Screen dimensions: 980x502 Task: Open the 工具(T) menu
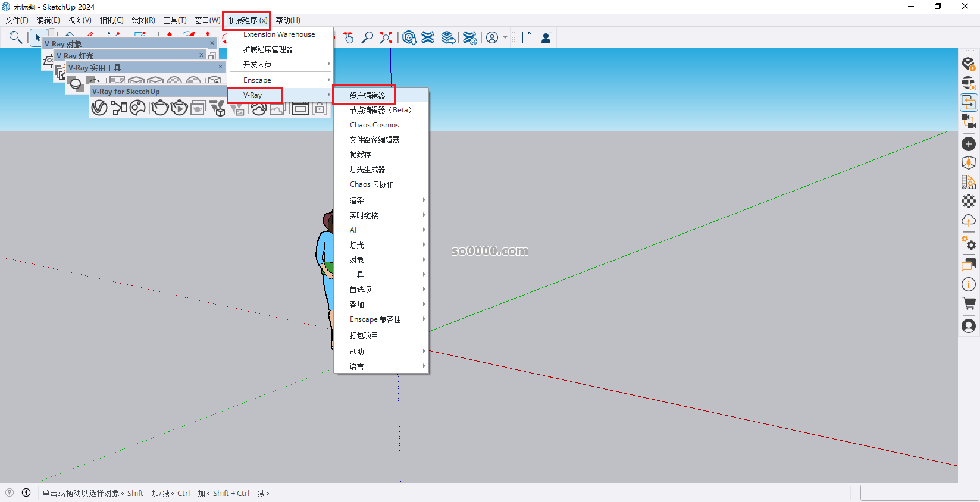[x=175, y=20]
